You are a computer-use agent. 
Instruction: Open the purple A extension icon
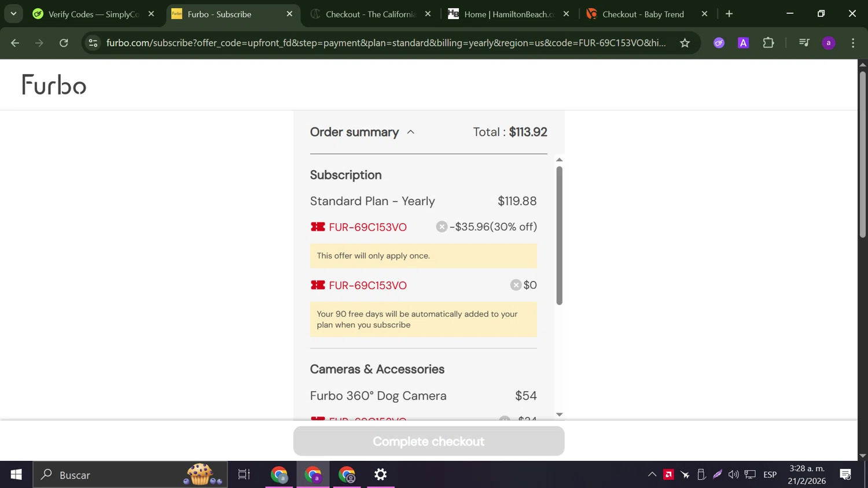(x=744, y=43)
